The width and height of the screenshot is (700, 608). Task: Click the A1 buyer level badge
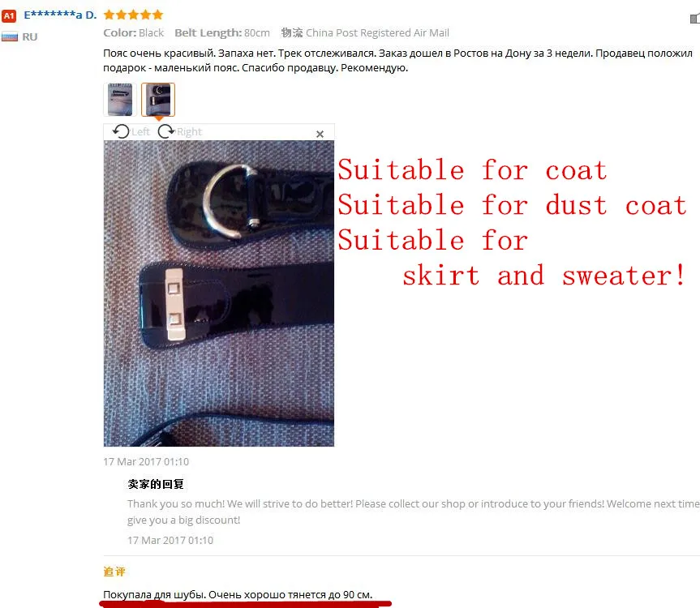point(9,16)
